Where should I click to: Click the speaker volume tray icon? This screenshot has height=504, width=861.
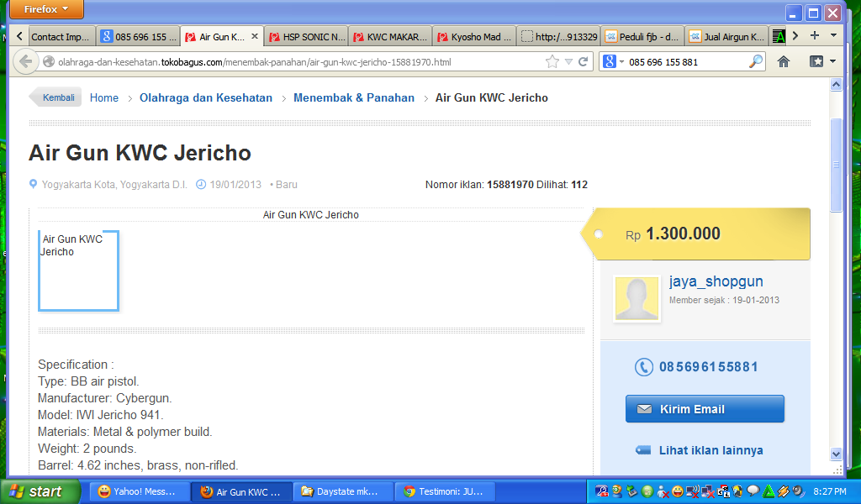coord(799,491)
